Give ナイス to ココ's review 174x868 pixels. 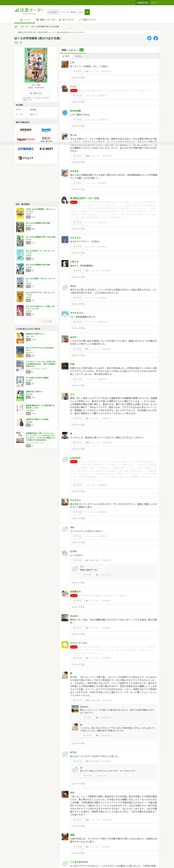[77, 419]
